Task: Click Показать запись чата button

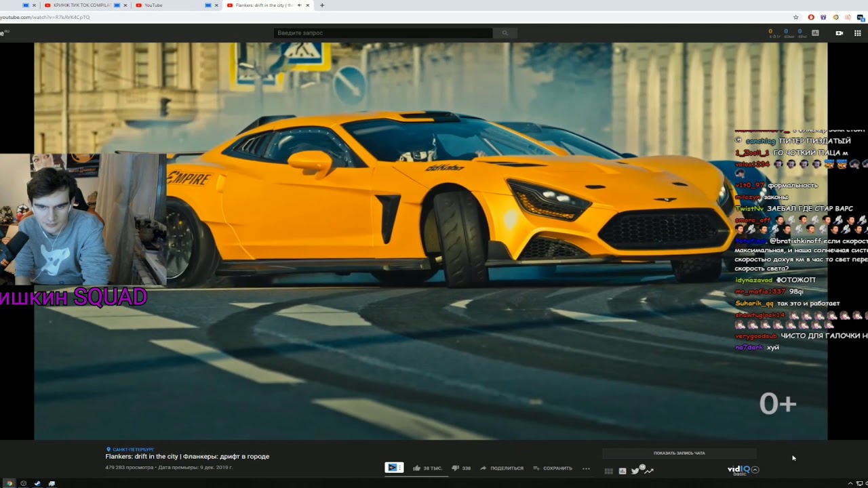Action: click(x=679, y=453)
